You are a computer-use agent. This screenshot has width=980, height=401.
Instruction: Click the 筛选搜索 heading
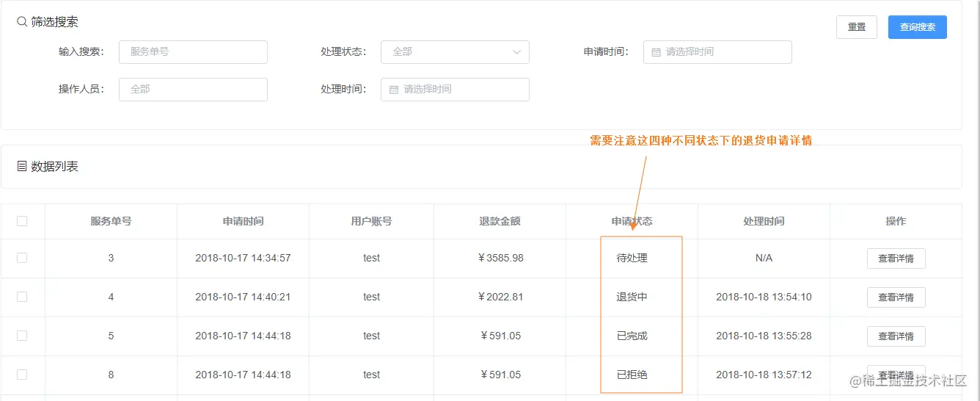pyautogui.click(x=54, y=22)
